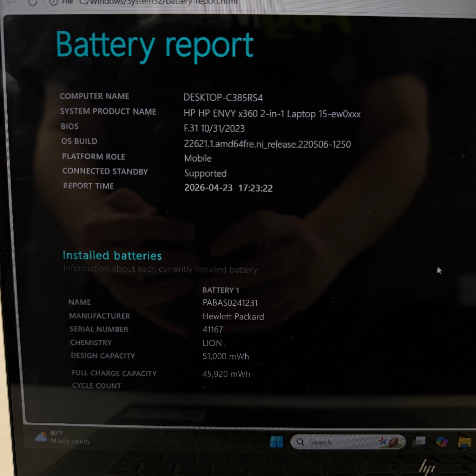This screenshot has width=476, height=476.
Task: Select full charge capacity '45,920 mWh'
Action: [226, 374]
